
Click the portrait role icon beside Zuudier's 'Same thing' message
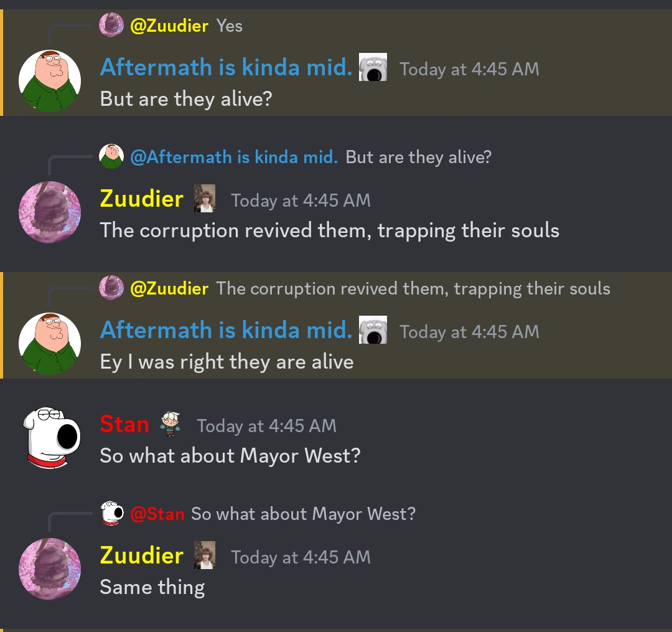click(x=205, y=555)
